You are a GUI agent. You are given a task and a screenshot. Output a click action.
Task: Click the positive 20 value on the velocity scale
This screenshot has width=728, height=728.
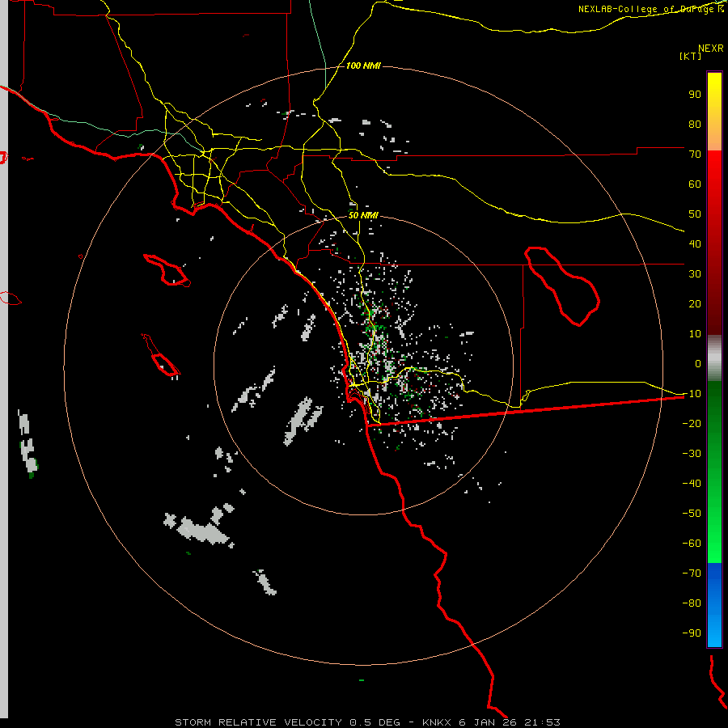click(695, 303)
